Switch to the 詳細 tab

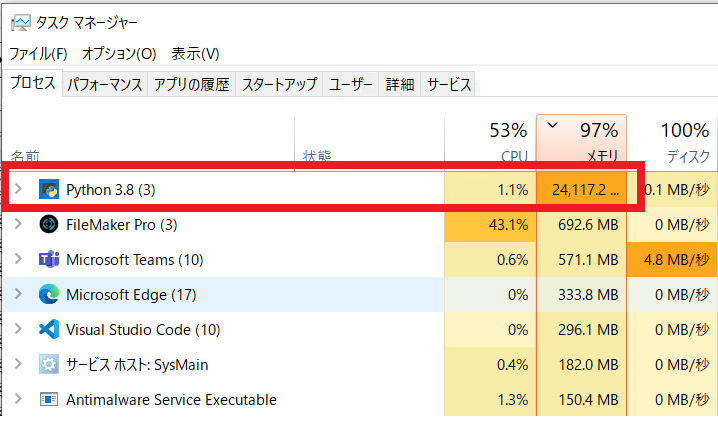[400, 84]
